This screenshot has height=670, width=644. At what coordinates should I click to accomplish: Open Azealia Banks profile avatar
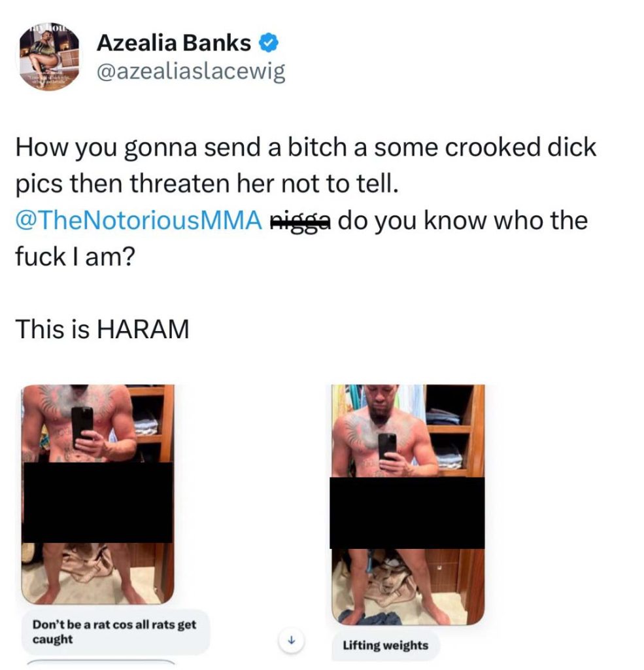coord(49,56)
